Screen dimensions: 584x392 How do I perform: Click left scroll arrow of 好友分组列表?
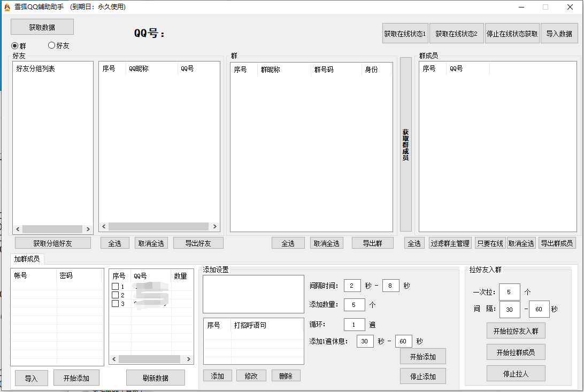pos(18,229)
